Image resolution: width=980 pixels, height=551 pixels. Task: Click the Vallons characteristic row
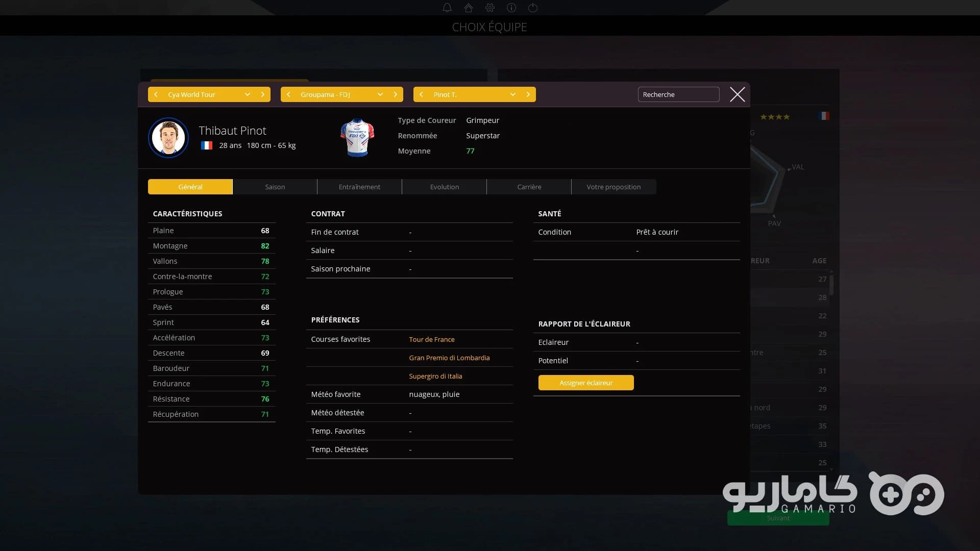click(212, 261)
